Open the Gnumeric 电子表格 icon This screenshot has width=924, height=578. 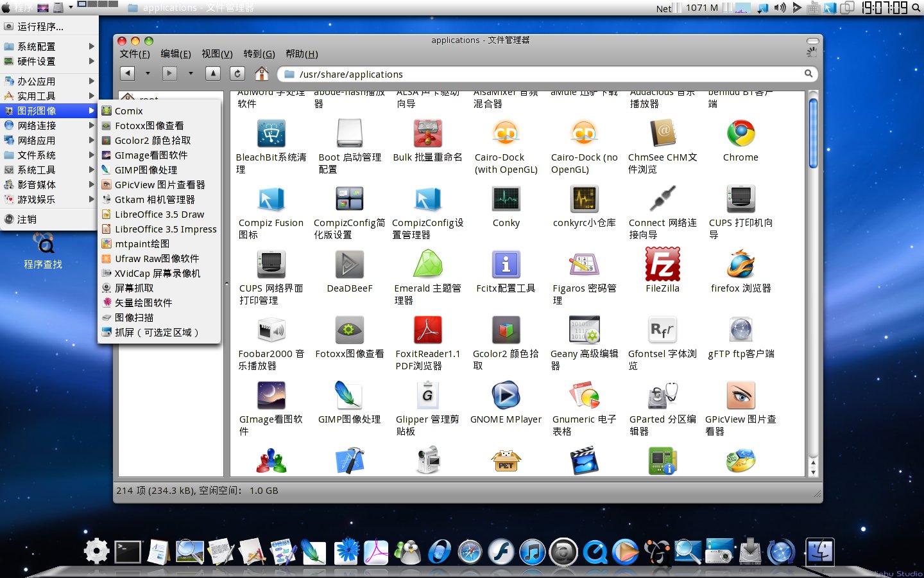pos(585,396)
